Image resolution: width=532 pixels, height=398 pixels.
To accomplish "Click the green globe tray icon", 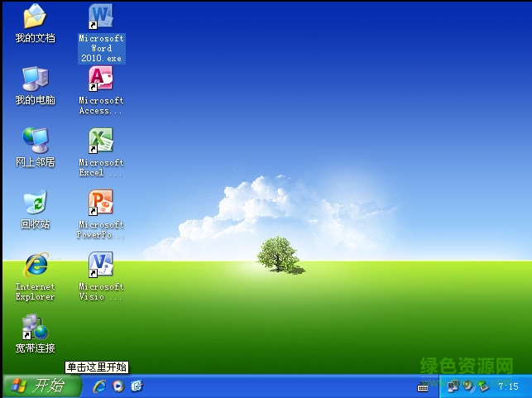I will point(467,386).
